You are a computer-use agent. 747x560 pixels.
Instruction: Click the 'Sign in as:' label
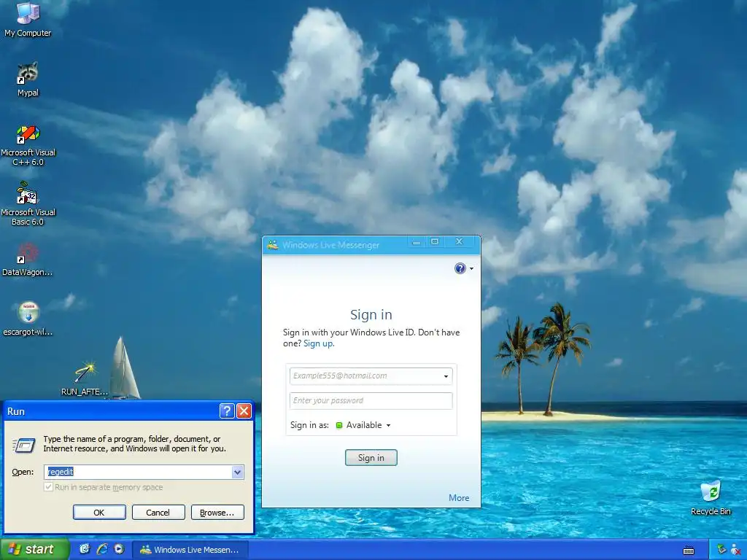click(x=309, y=425)
